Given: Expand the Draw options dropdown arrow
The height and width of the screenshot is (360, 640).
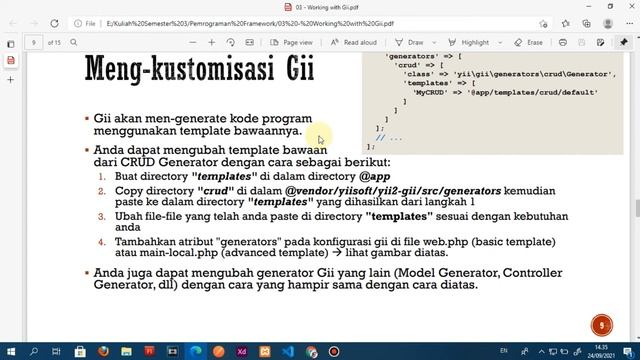Looking at the screenshot, I should (x=434, y=42).
